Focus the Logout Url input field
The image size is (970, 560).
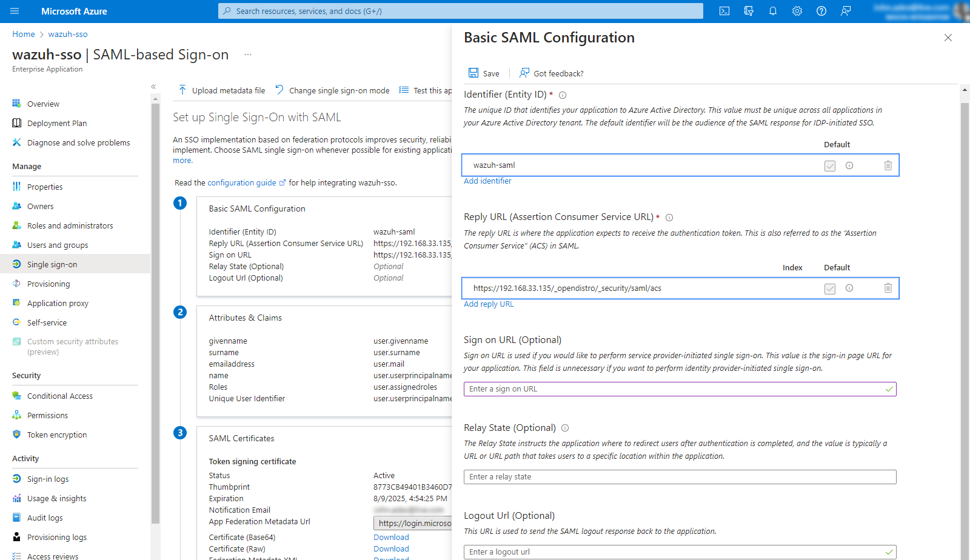coord(680,552)
